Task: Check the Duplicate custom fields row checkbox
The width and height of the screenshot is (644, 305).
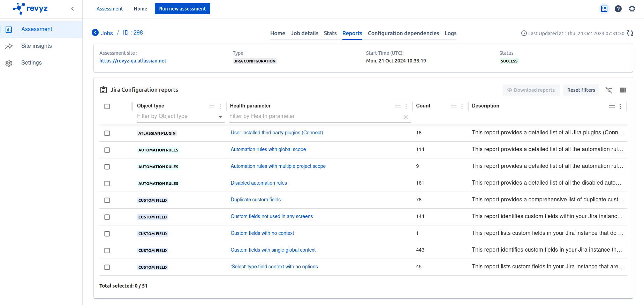Action: pyautogui.click(x=107, y=200)
